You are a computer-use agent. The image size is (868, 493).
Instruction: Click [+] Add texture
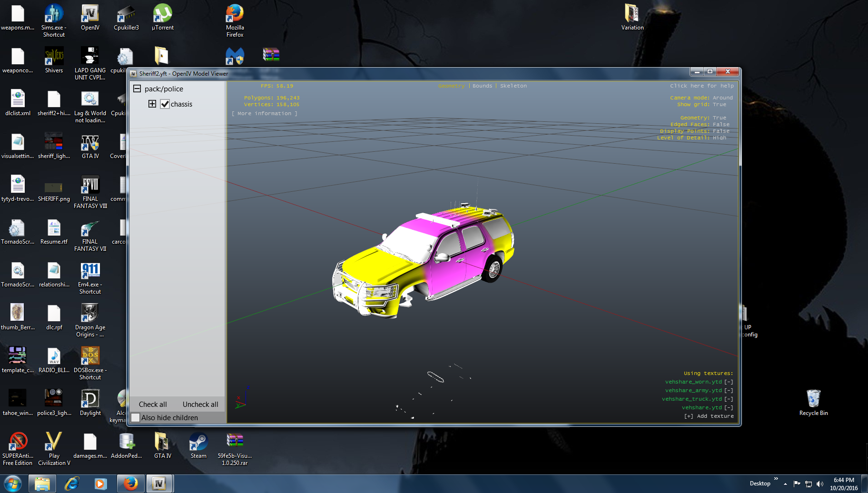pos(709,416)
